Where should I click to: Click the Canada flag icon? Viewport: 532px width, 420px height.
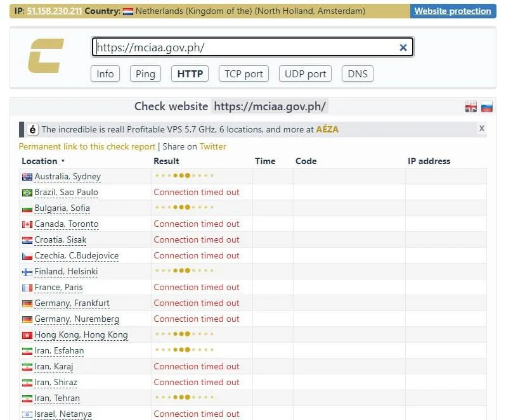(27, 224)
